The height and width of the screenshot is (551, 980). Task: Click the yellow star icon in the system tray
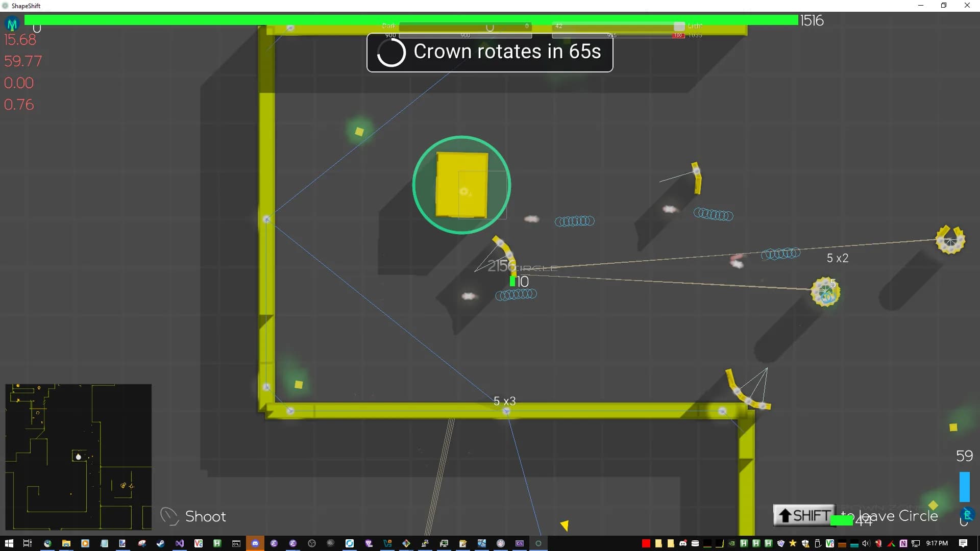793,543
